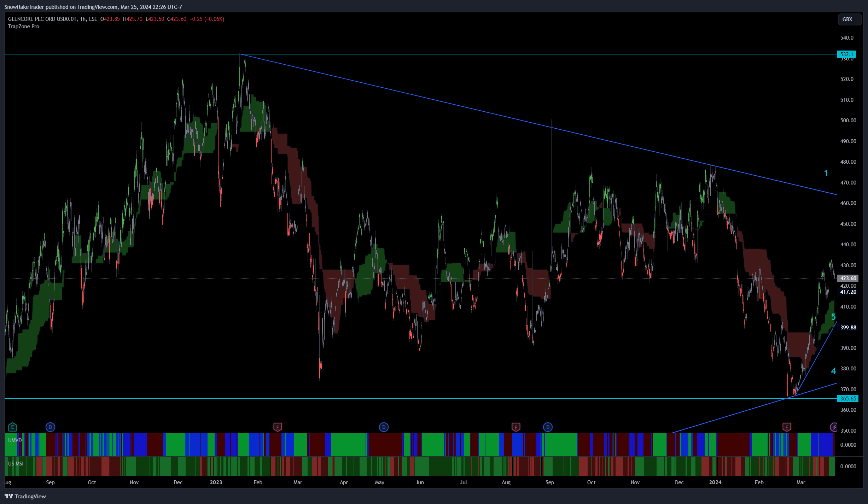Open the red earnings marker near February 2024
The width and height of the screenshot is (868, 504).
[787, 427]
